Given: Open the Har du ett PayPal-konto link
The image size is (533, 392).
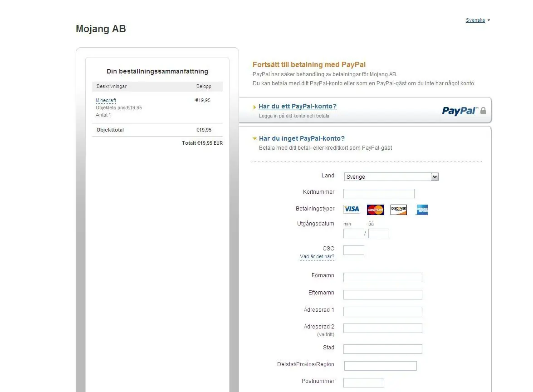Looking at the screenshot, I should 298,106.
